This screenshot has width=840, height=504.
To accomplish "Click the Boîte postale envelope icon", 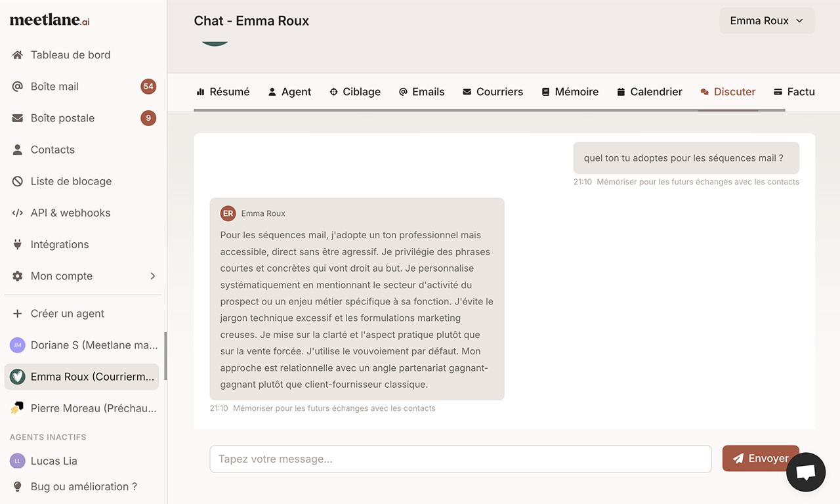I will [x=17, y=117].
